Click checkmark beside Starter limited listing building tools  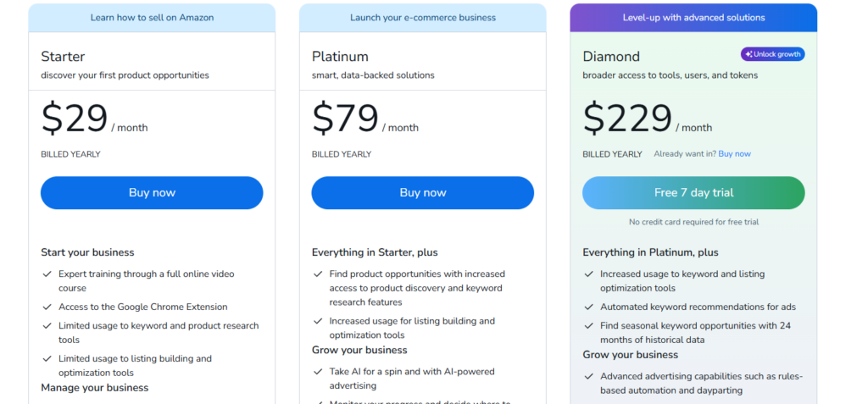(47, 359)
